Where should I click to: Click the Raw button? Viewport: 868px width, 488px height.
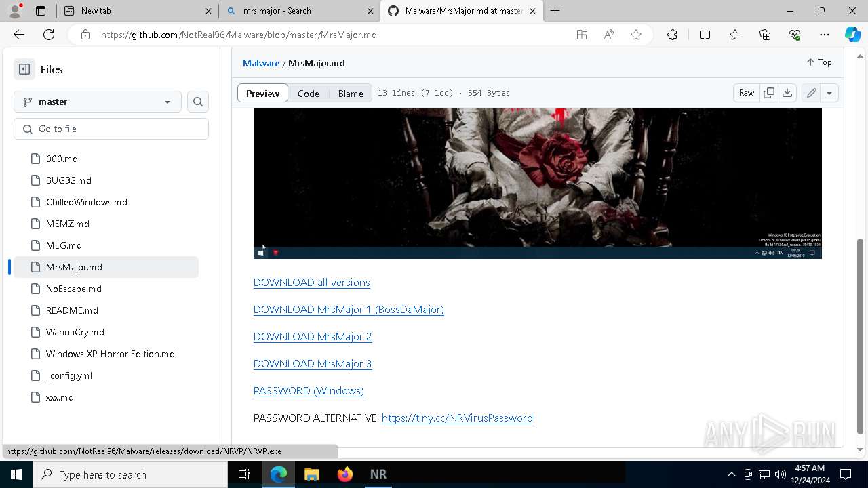(x=747, y=93)
